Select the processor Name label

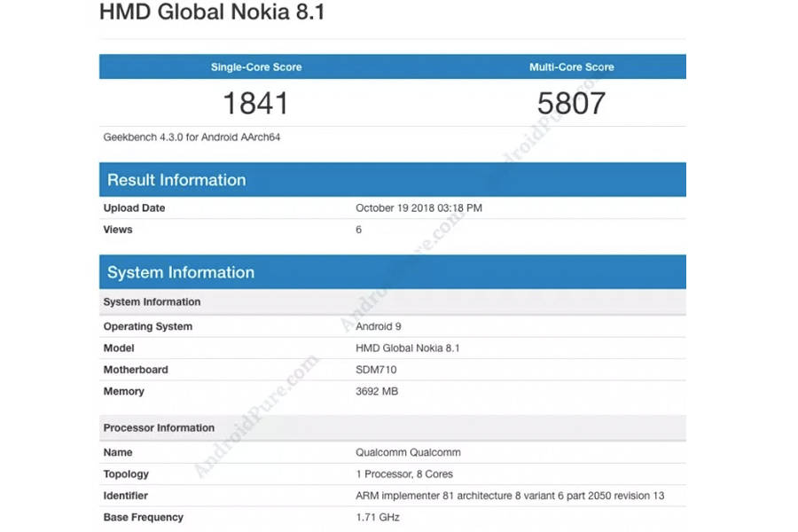point(118,452)
